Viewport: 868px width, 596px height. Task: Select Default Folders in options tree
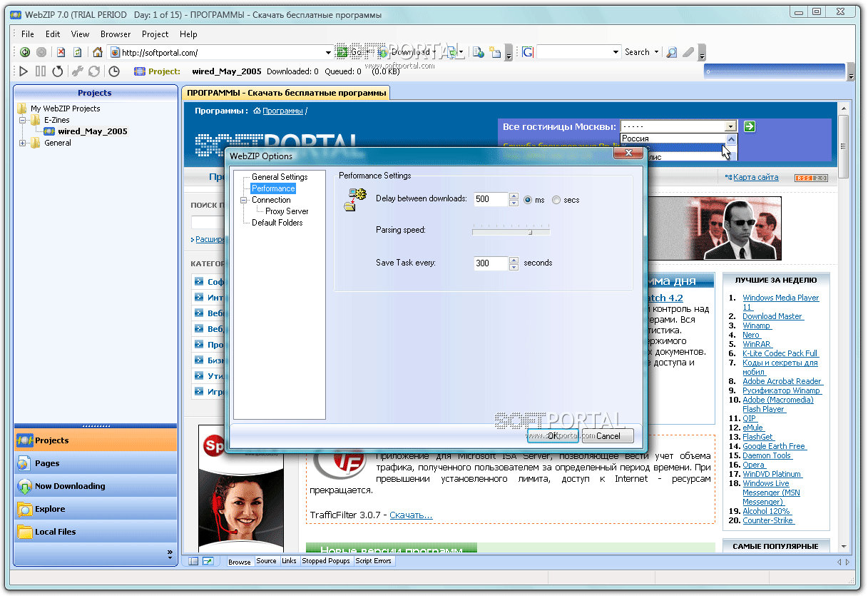(277, 223)
